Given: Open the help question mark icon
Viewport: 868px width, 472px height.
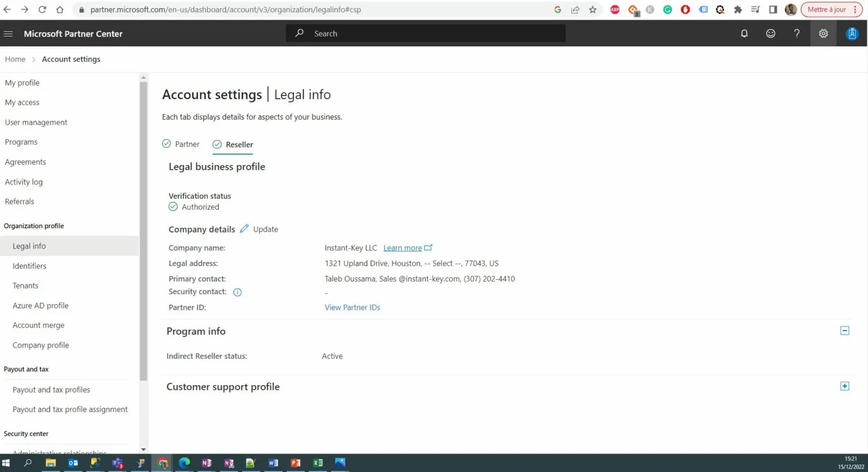Looking at the screenshot, I should point(797,34).
